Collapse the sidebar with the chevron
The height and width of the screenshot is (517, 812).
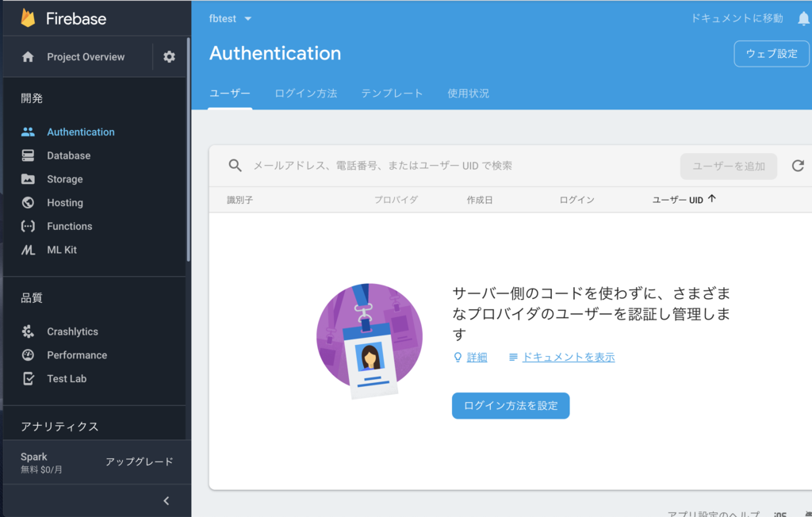[167, 500]
